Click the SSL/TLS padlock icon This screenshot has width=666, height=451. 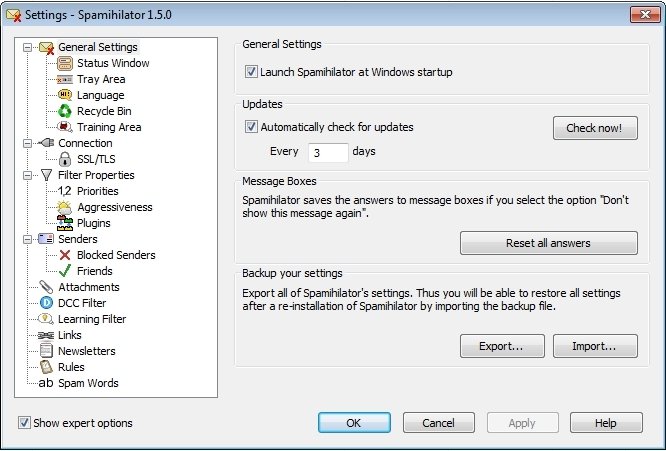tap(65, 159)
